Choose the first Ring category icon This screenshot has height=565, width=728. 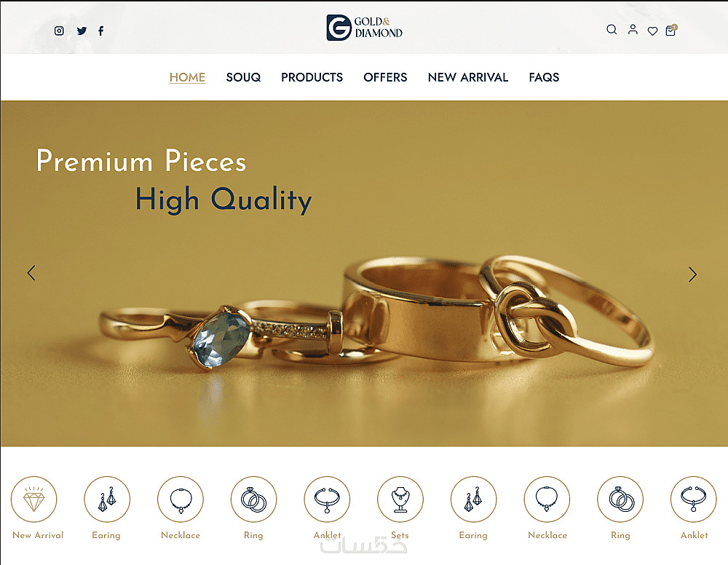253,499
